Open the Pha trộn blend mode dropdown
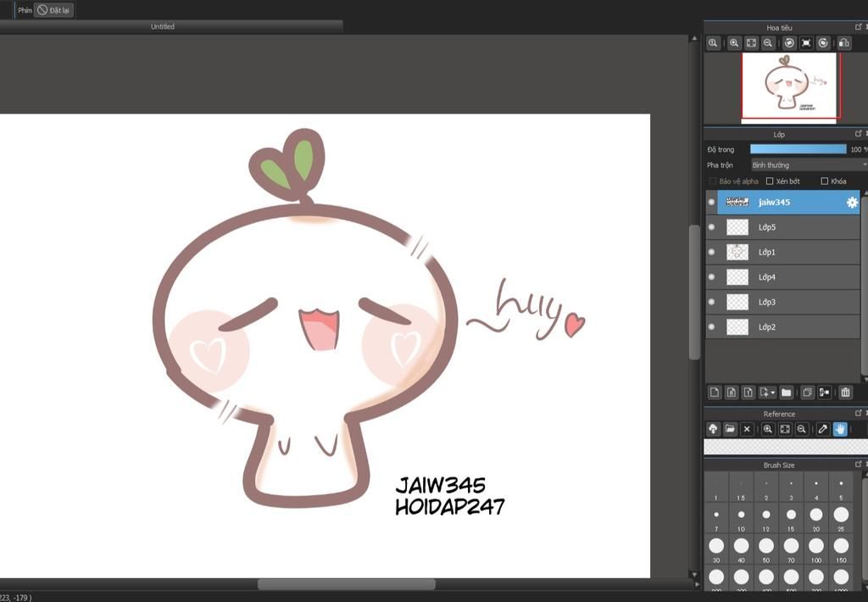Image resolution: width=868 pixels, height=602 pixels. point(808,165)
